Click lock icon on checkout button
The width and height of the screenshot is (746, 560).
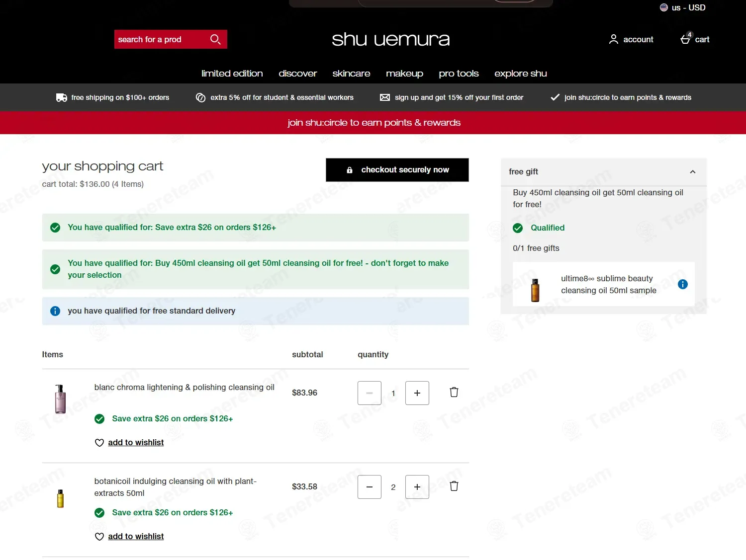click(x=350, y=170)
